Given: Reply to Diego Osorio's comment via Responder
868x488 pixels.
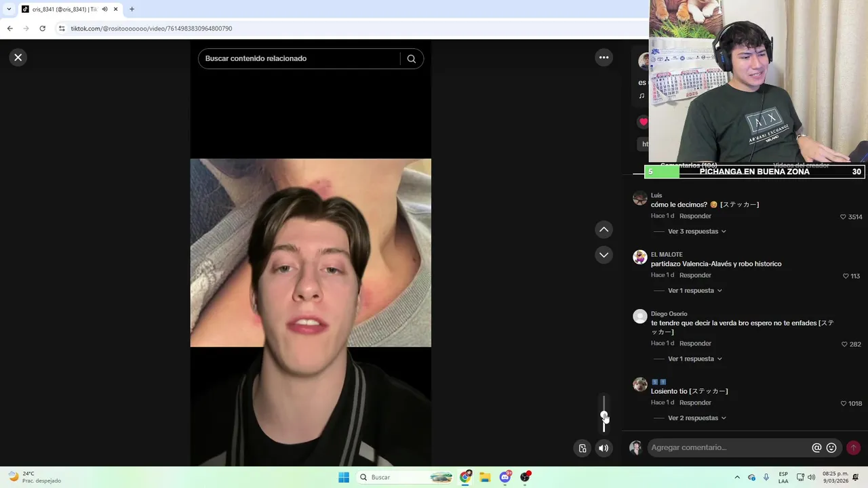Looking at the screenshot, I should (x=695, y=344).
